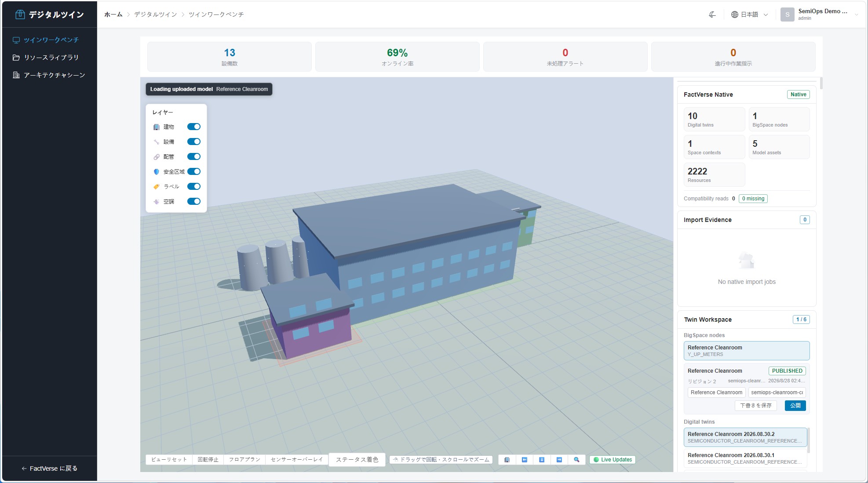Screen dimensions: 868x483
Task: Select Reference Cleanroom Y_UP_METERS node
Action: click(x=746, y=351)
